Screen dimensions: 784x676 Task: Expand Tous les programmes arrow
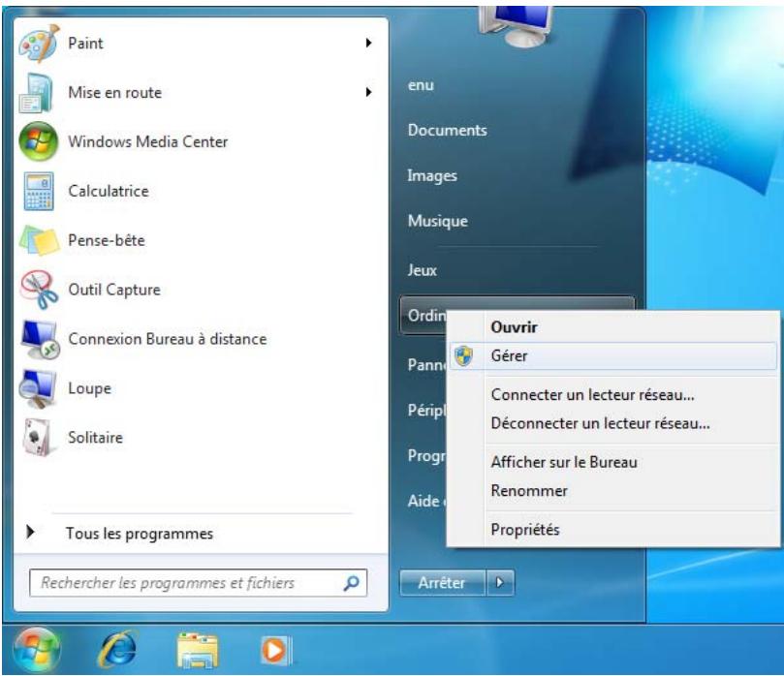click(x=30, y=532)
